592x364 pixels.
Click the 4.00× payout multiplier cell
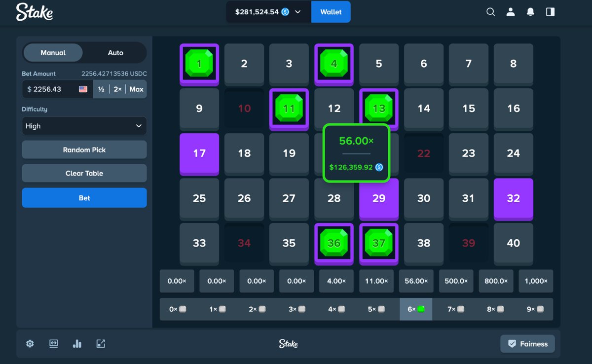336,281
